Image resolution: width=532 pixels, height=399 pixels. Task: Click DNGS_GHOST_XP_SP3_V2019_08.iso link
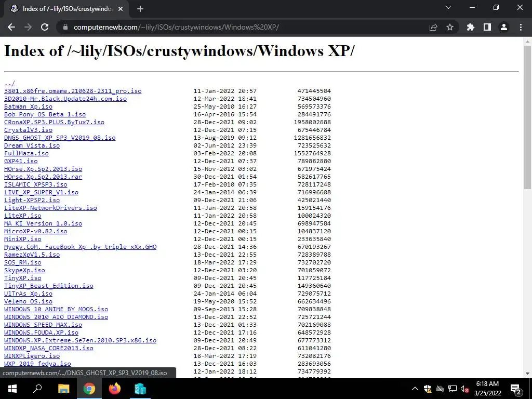click(60, 138)
